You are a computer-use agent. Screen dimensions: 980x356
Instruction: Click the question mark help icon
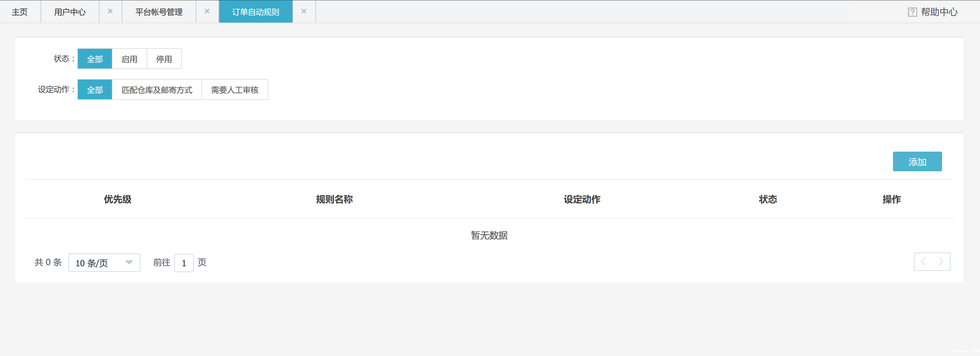coord(912,11)
